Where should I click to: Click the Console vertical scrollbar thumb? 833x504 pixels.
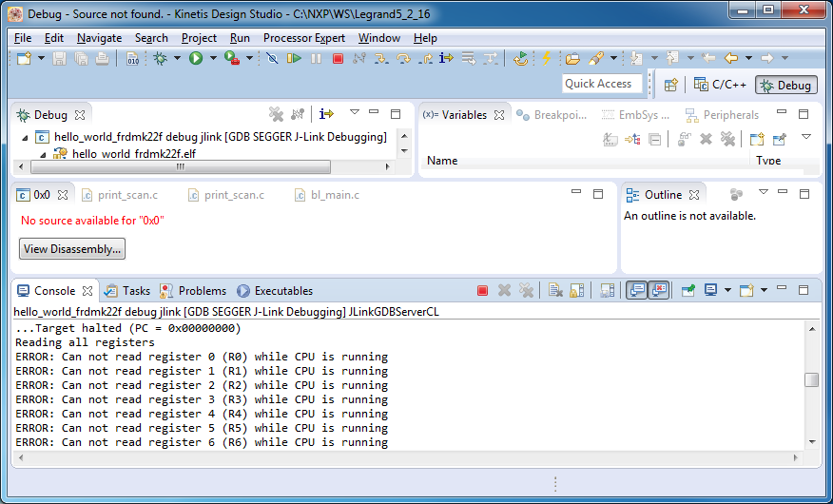click(812, 380)
